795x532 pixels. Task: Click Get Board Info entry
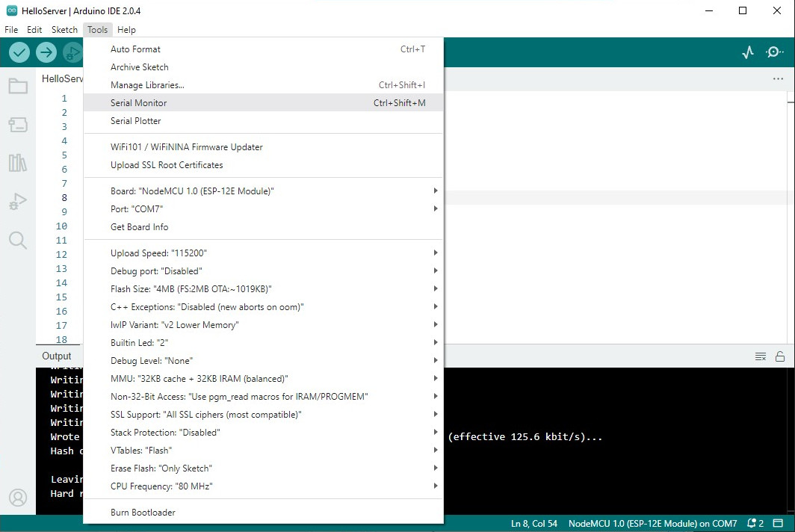tap(140, 227)
